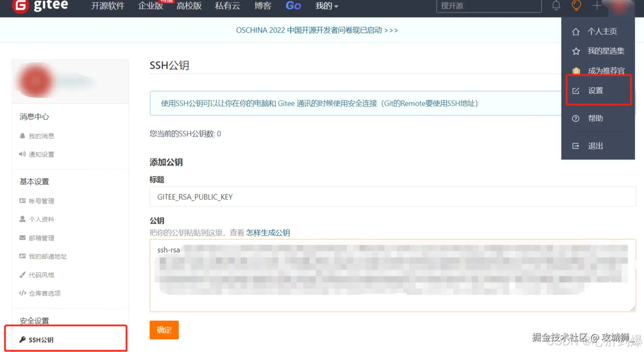Viewport: 644px width, 352px height.
Task: Click the Gitee logo
Action: click(40, 6)
